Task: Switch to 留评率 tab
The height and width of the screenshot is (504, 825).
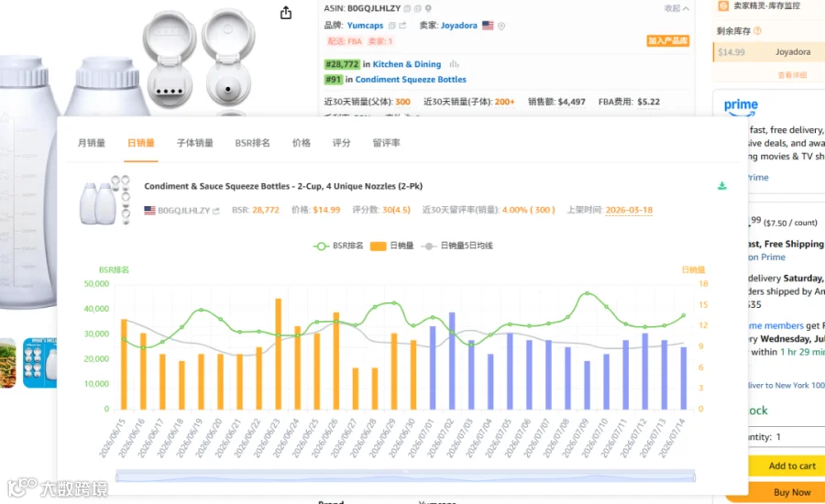Action: (x=386, y=143)
